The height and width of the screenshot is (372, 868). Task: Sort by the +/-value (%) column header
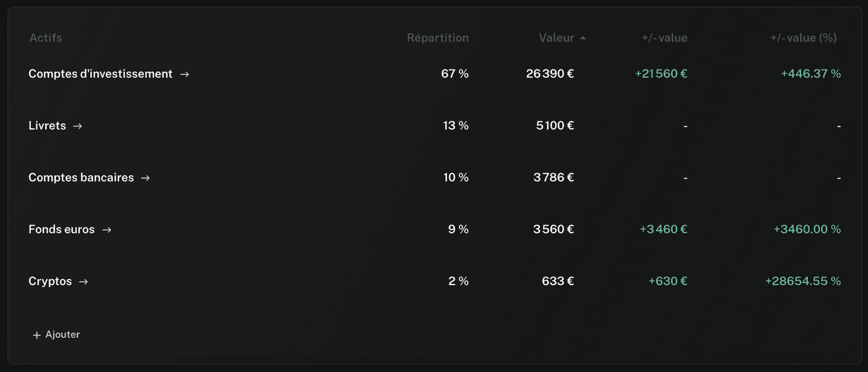coord(804,38)
